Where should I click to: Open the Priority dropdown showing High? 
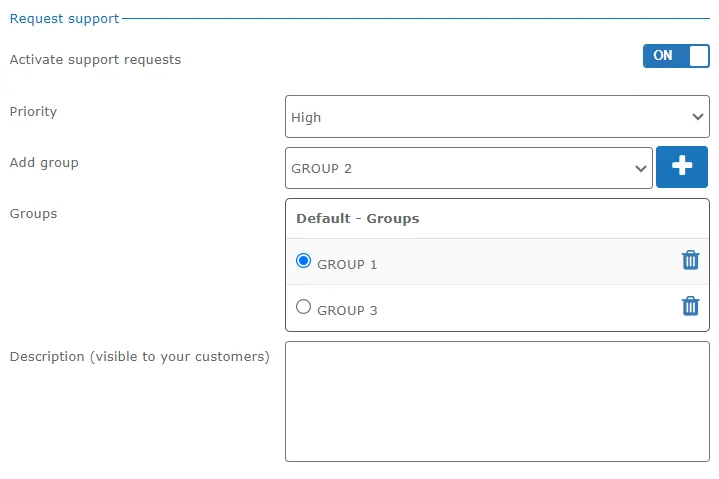coord(497,116)
